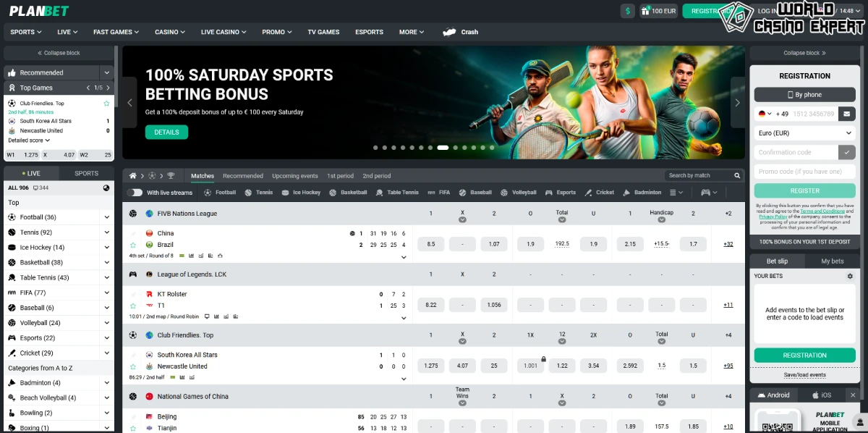
Task: Filter matches by Badminton in sport bar
Action: (642, 193)
